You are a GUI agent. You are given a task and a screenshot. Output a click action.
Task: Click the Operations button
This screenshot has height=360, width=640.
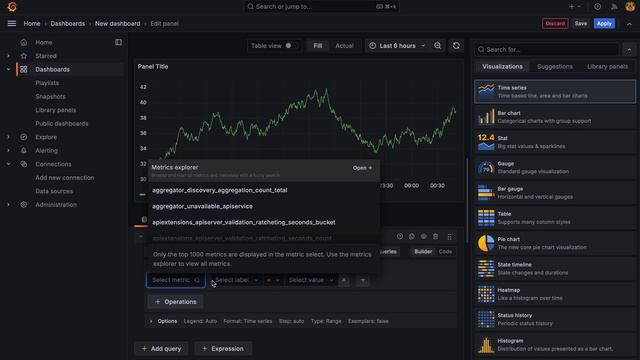tap(176, 302)
